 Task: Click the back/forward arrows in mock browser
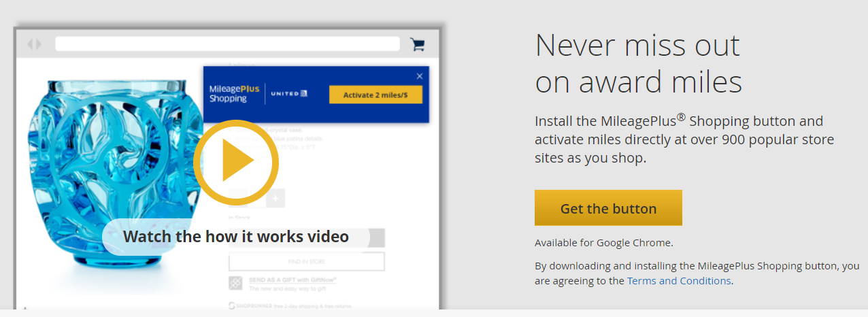[x=34, y=44]
